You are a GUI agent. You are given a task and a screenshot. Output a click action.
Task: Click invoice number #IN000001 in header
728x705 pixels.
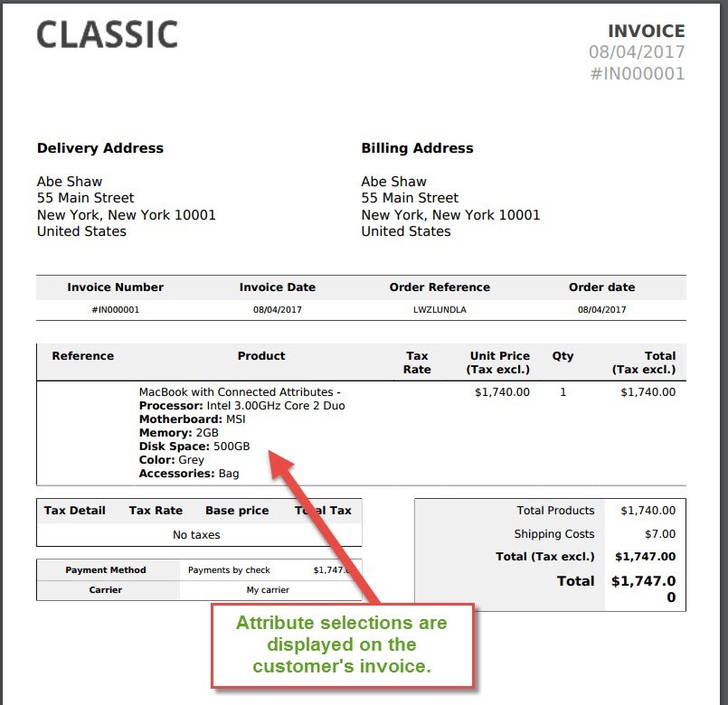(637, 74)
